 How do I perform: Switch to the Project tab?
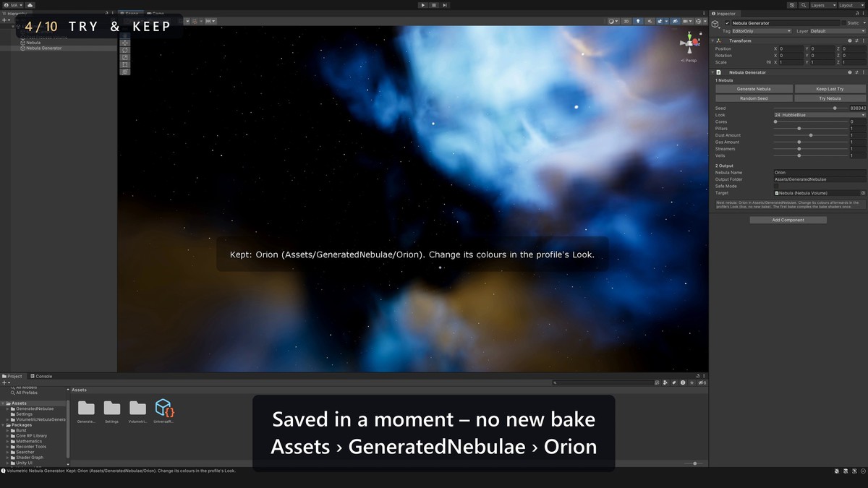(13, 376)
